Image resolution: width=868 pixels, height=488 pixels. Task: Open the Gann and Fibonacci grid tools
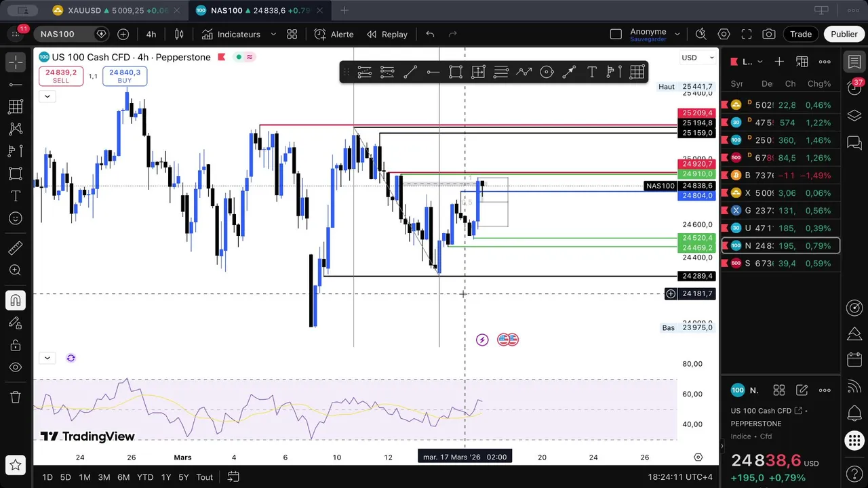pyautogui.click(x=16, y=106)
